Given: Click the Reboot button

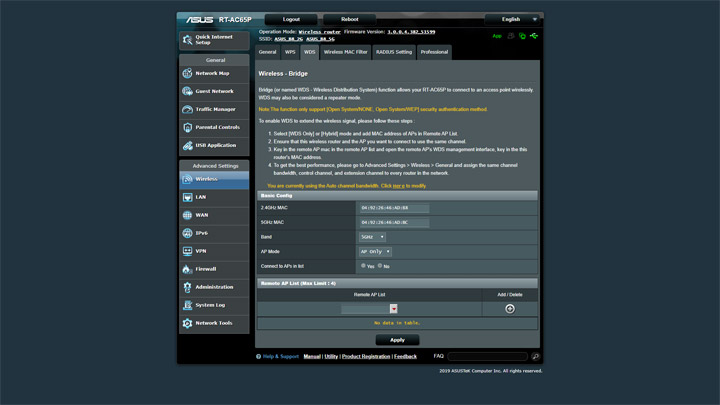Looking at the screenshot, I should click(349, 19).
